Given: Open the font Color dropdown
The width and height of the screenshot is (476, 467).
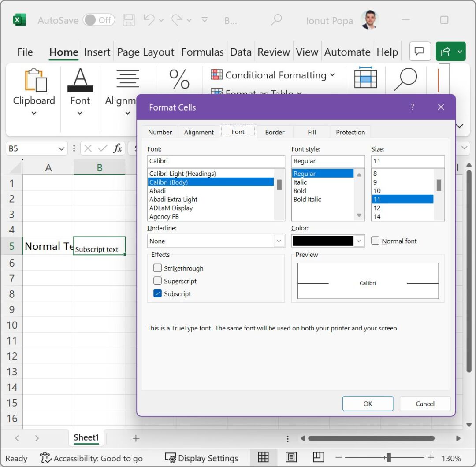Looking at the screenshot, I should [358, 241].
